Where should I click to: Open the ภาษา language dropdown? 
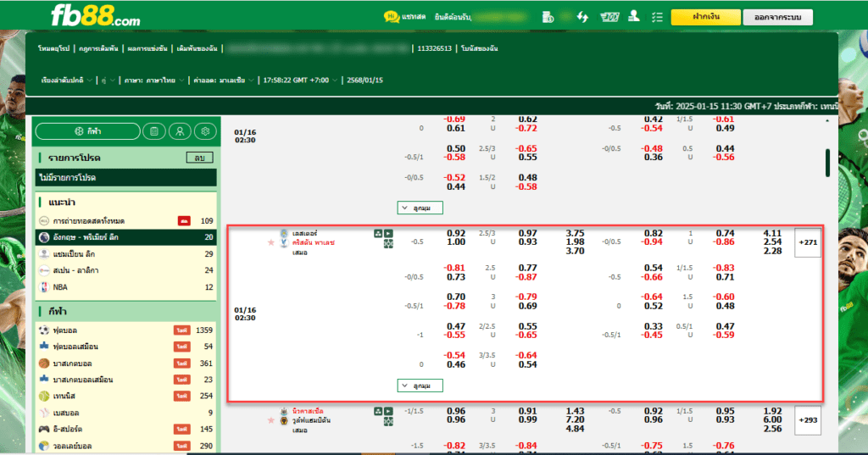tap(154, 80)
